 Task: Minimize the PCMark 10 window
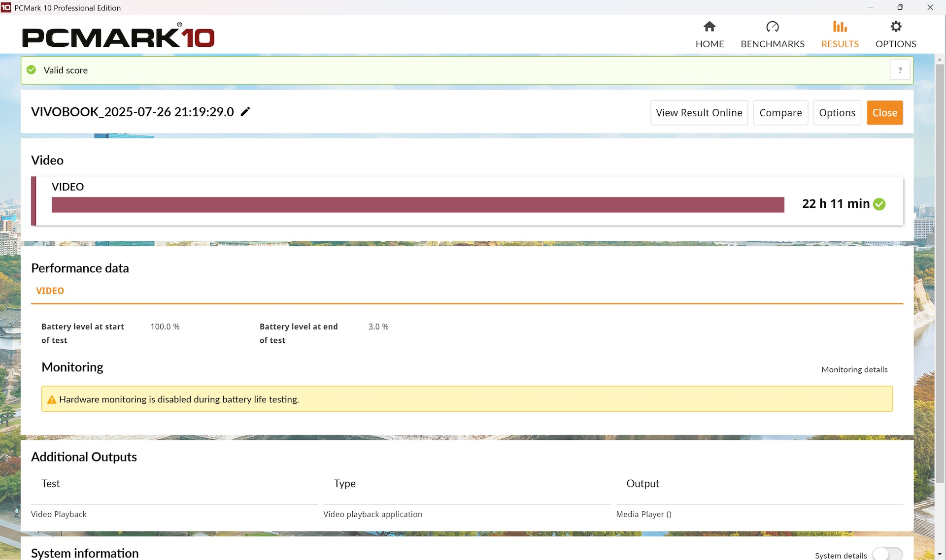click(x=870, y=7)
